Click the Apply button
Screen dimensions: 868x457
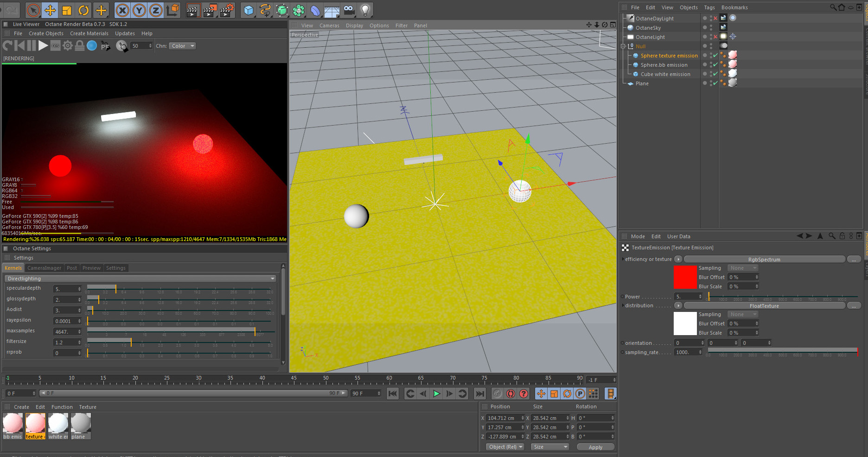595,447
